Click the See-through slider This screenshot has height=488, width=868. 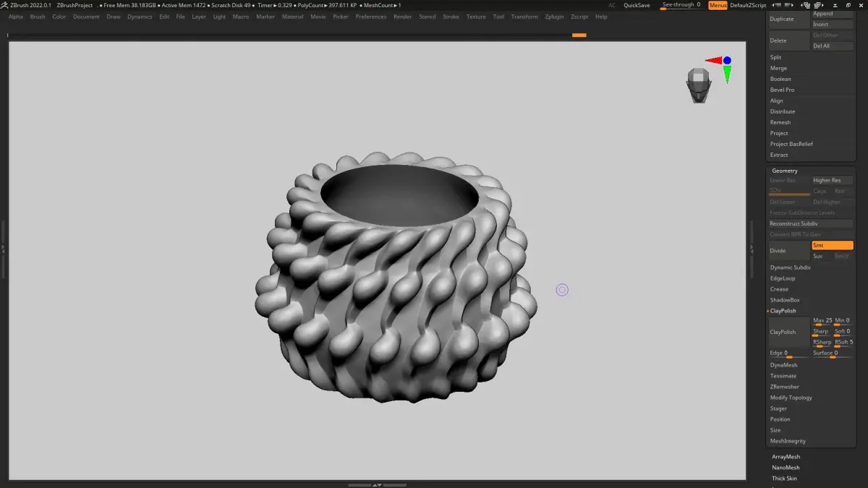click(x=681, y=5)
